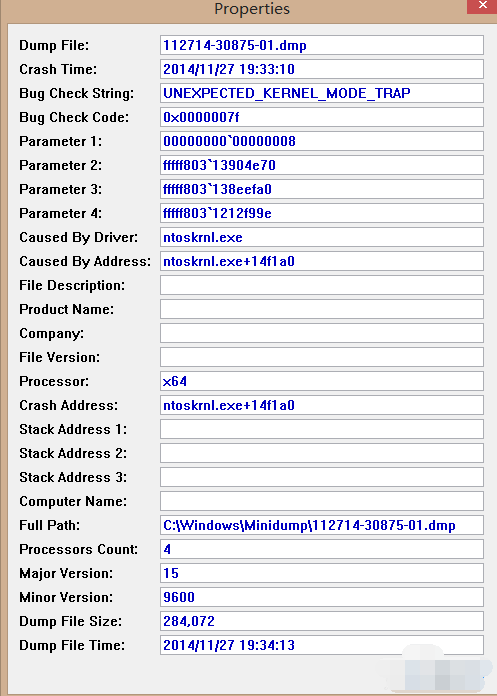497x696 pixels.
Task: Click the empty Product Name field
Action: tap(322, 309)
